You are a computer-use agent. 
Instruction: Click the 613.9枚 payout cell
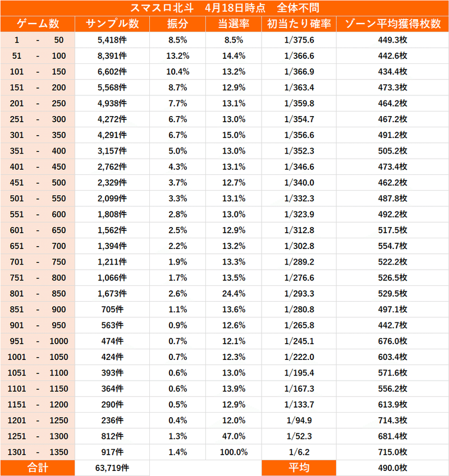coord(392,404)
